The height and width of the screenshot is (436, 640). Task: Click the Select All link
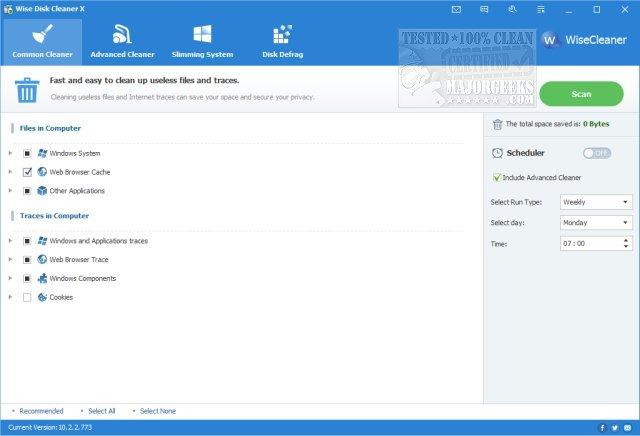pos(102,411)
